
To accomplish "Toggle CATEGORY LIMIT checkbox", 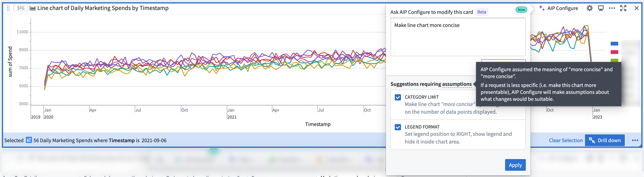I will 398,97.
